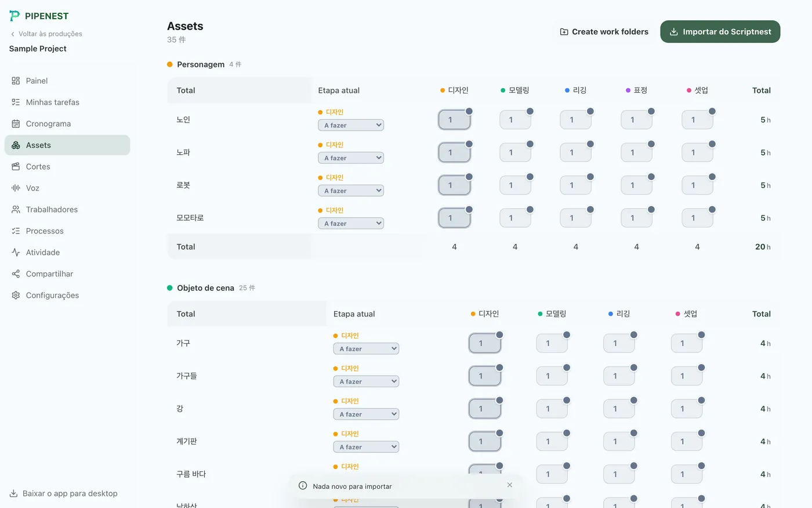Image resolution: width=812 pixels, height=508 pixels.
Task: Click the 모델링 hours field for 로봇
Action: (x=515, y=185)
